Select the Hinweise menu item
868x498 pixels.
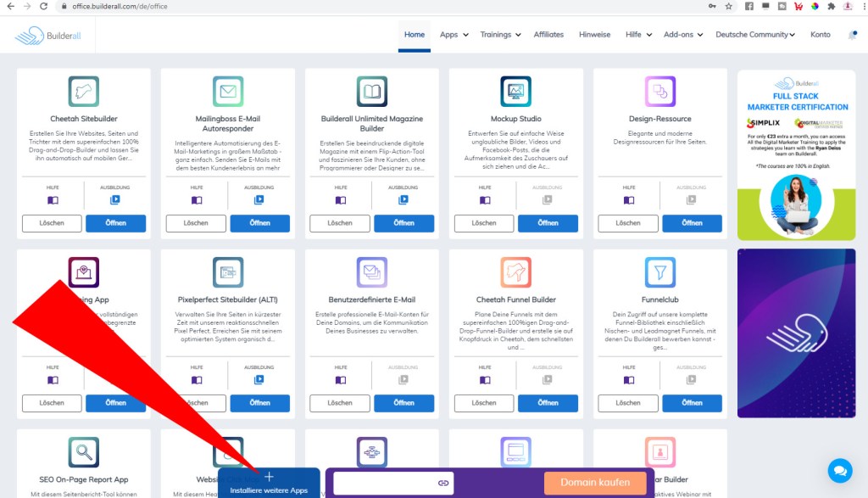click(594, 35)
